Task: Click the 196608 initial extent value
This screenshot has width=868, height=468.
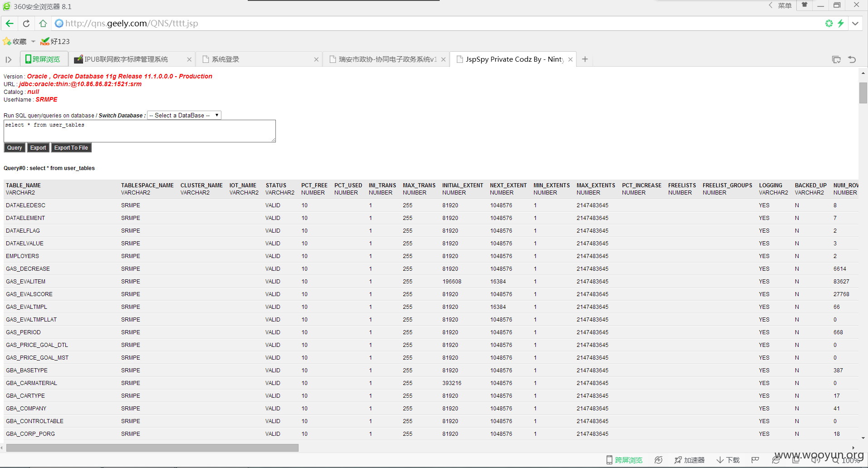Action: click(x=452, y=282)
